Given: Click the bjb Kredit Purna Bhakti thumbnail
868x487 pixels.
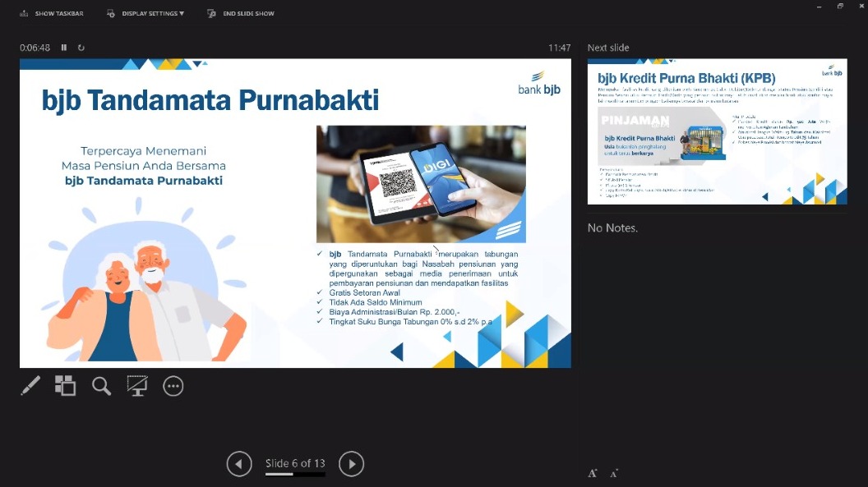Looking at the screenshot, I should tap(717, 131).
